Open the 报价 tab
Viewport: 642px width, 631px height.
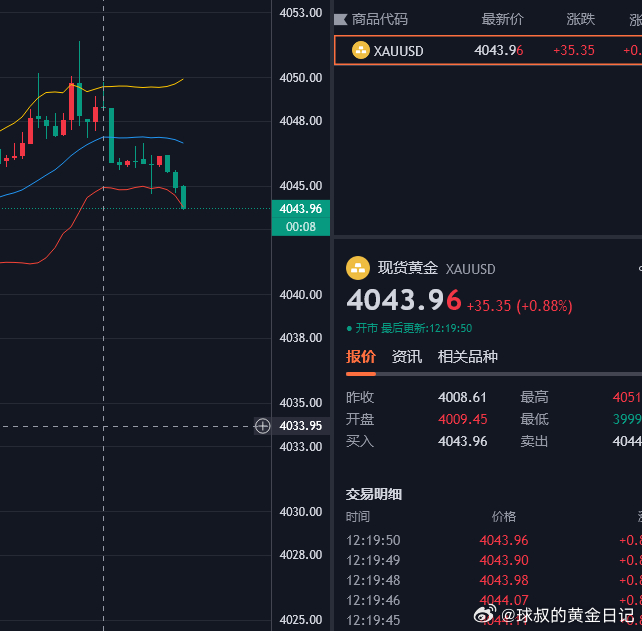coord(361,357)
